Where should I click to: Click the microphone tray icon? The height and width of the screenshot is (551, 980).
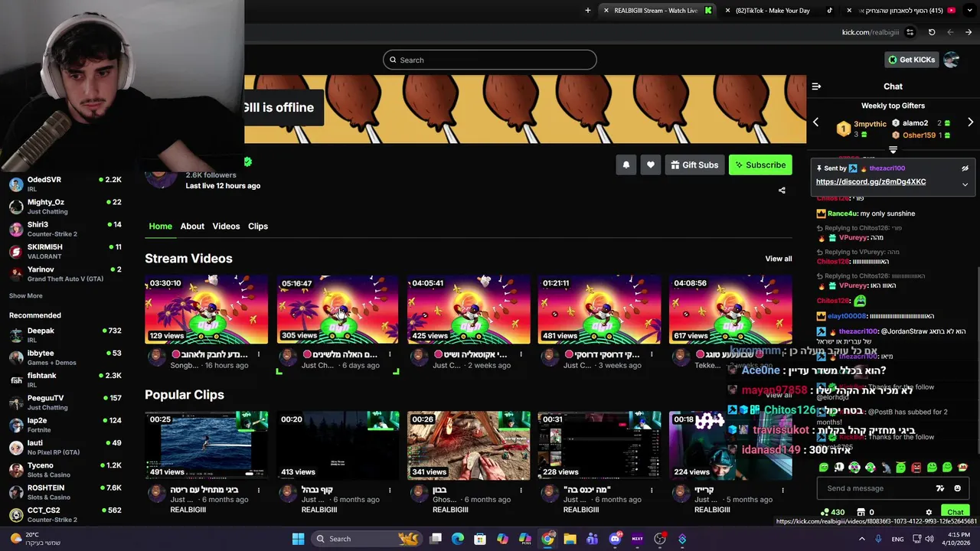(x=878, y=539)
